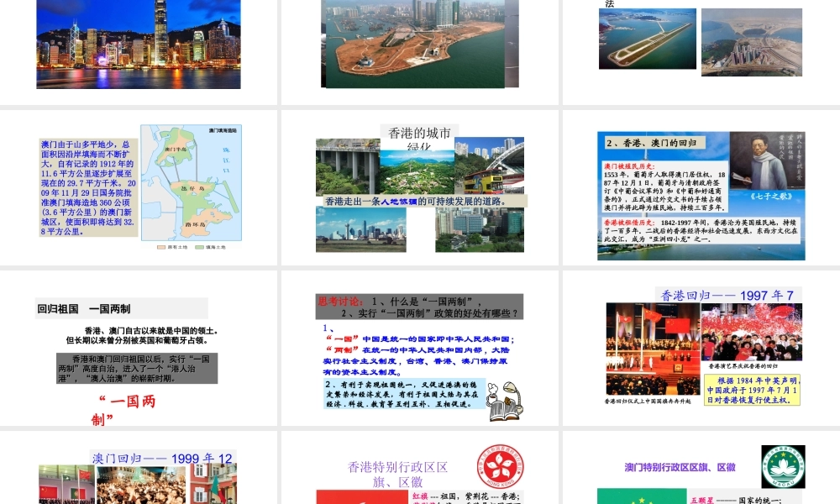Click the light-blue 有利于实现祖国统一 text box

(405, 394)
